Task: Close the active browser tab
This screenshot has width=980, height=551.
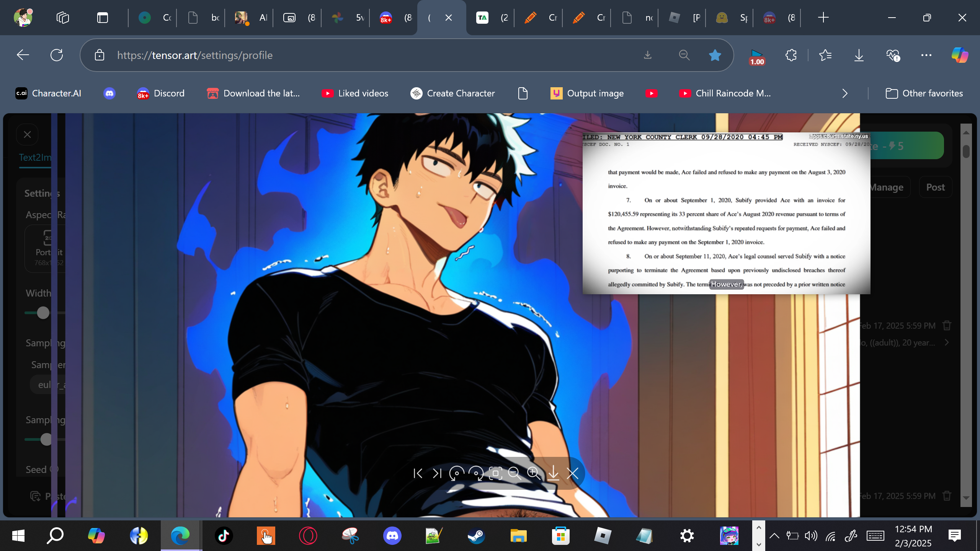Action: pos(449,18)
